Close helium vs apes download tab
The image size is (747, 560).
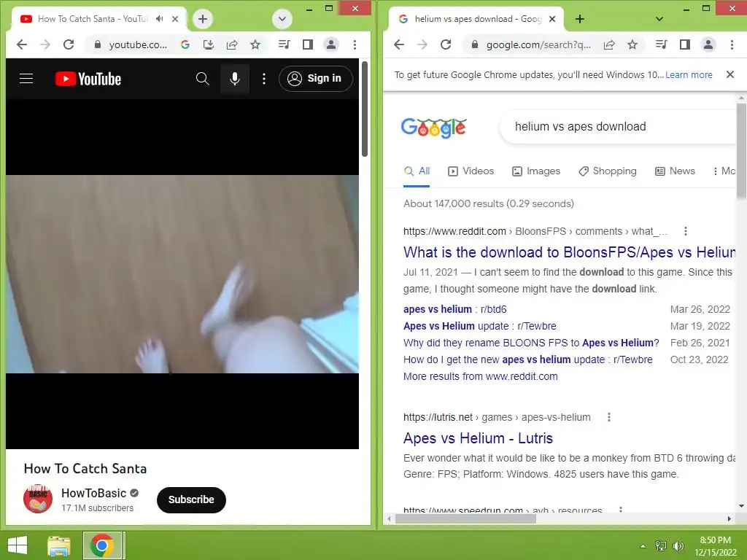552,18
